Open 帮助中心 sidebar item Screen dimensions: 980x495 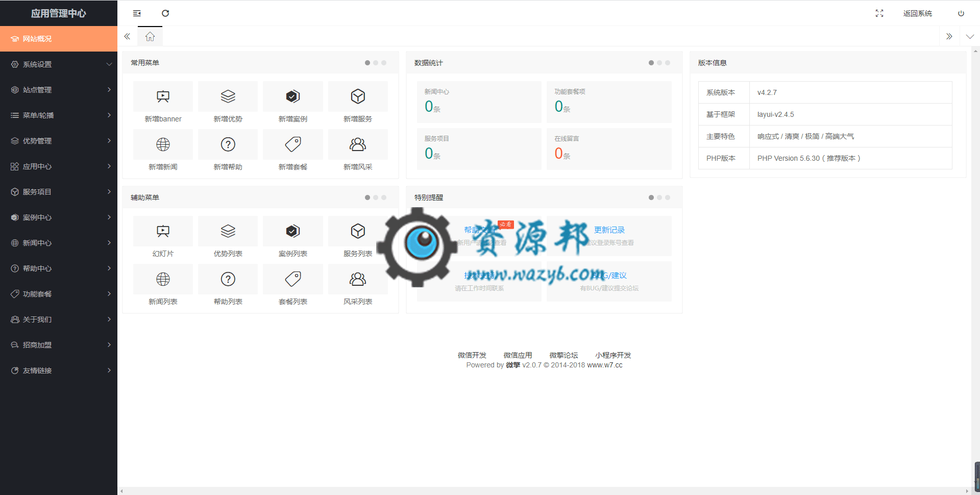click(x=59, y=268)
